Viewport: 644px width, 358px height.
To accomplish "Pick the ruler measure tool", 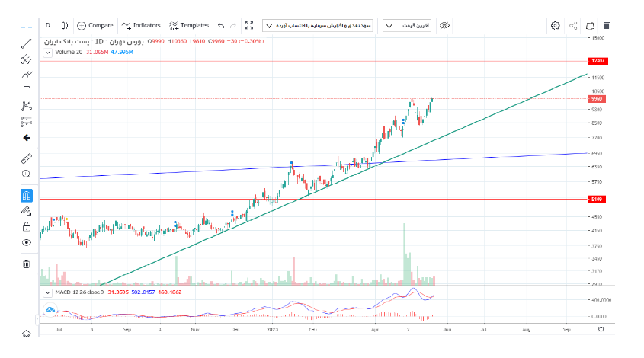I will pos(27,158).
